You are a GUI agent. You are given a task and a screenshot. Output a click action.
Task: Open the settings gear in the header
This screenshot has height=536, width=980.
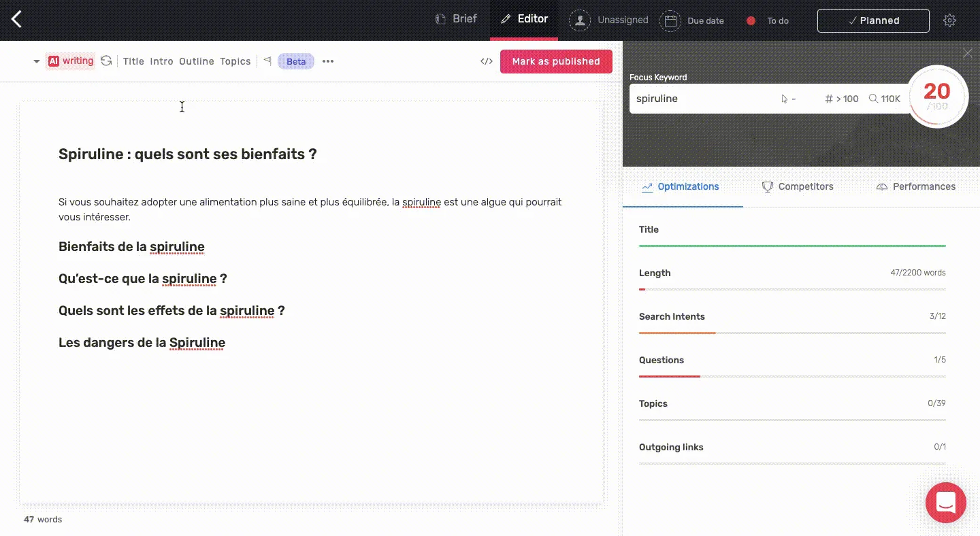tap(949, 20)
